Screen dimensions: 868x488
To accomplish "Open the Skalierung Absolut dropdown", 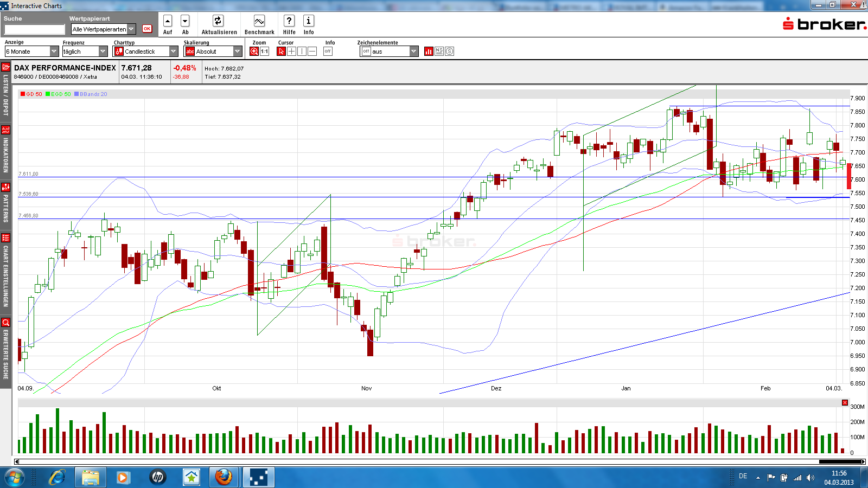I will pyautogui.click(x=213, y=52).
